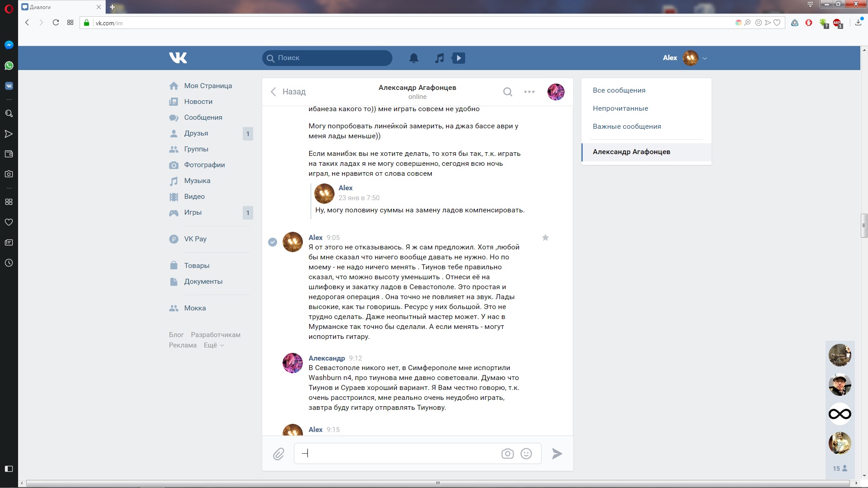Open the three-dots conversation actions menu
The height and width of the screenshot is (488, 868).
[529, 92]
